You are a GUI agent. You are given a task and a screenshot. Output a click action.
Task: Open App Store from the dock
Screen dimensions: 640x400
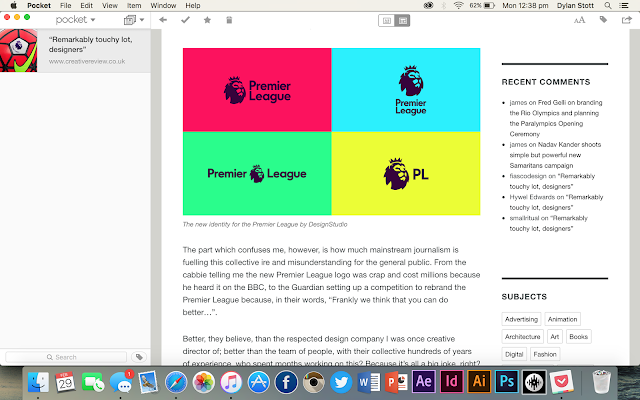tap(259, 382)
